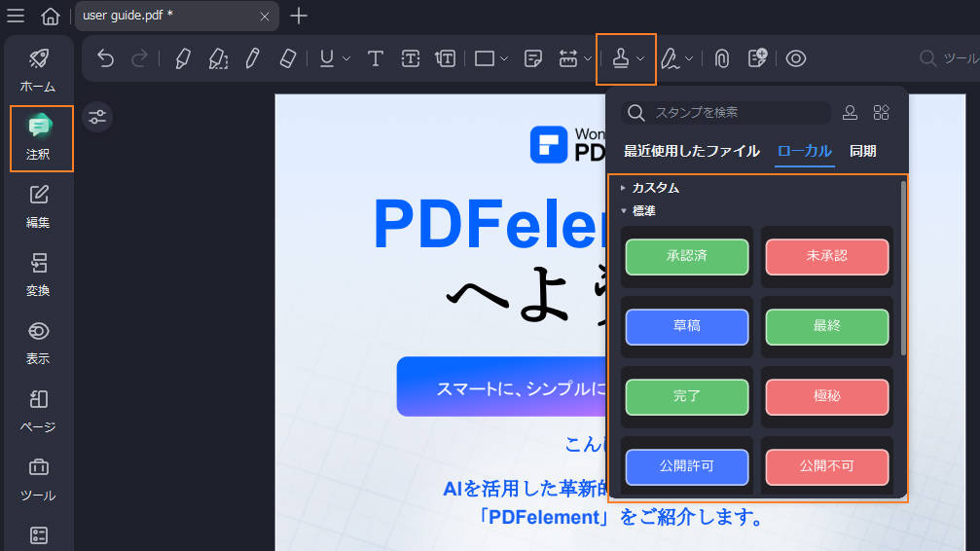Switch to the user guide.pdf tab

click(x=177, y=16)
